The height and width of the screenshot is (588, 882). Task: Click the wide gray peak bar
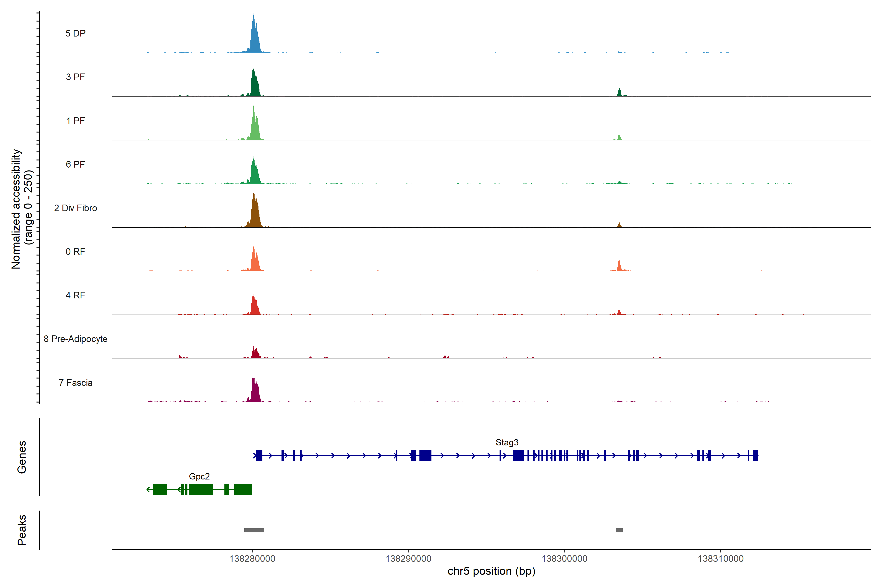click(254, 530)
